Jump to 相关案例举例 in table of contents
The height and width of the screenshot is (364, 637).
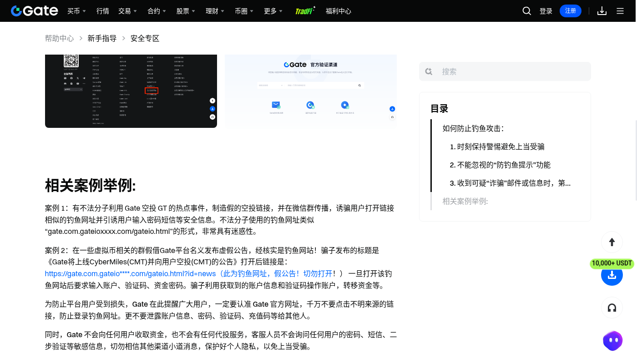465,201
